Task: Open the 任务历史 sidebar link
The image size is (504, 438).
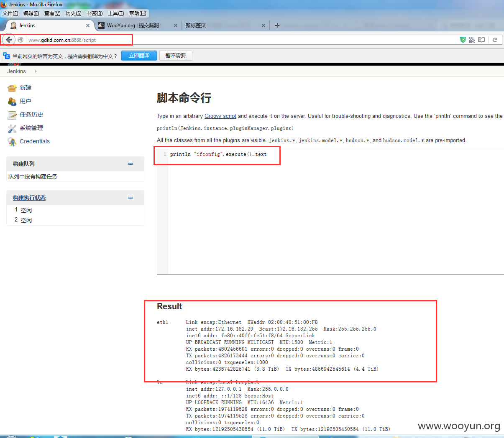Action: pyautogui.click(x=31, y=115)
